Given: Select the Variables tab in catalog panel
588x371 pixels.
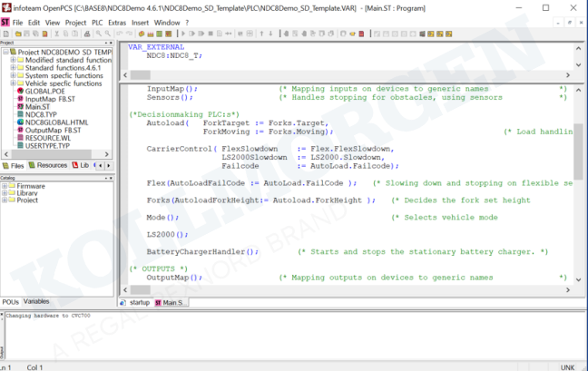Looking at the screenshot, I should coord(36,301).
